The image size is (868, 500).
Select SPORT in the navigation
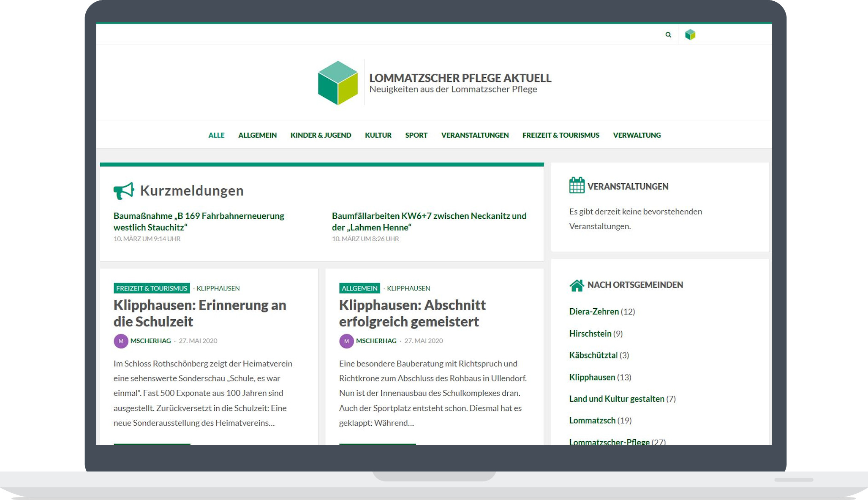click(416, 135)
